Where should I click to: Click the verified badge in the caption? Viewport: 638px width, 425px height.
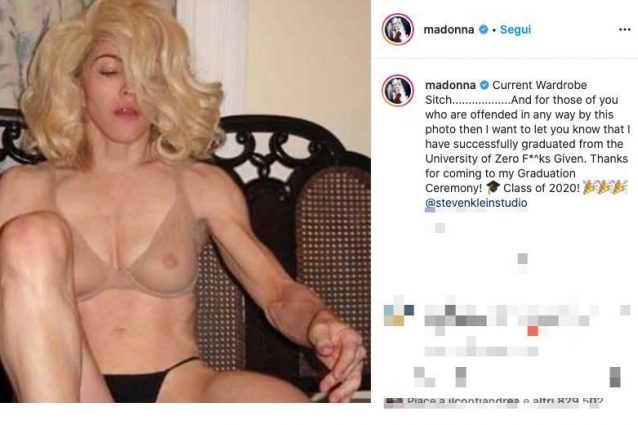(x=484, y=85)
